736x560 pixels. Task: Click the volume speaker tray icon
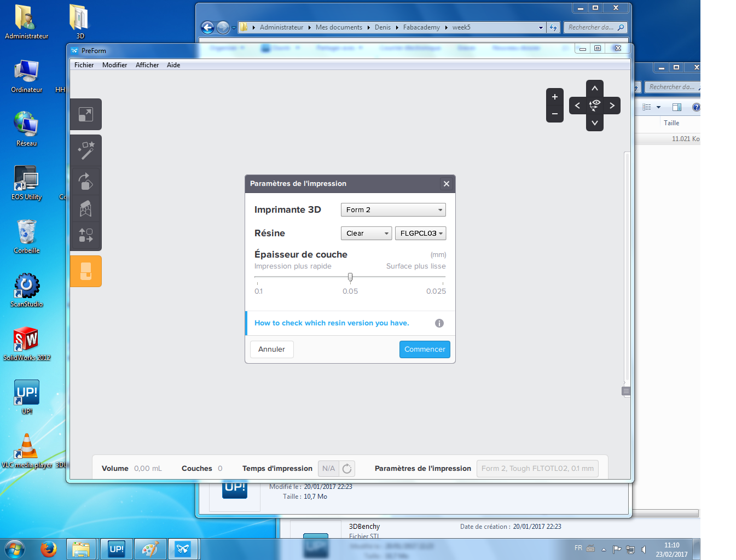(644, 549)
